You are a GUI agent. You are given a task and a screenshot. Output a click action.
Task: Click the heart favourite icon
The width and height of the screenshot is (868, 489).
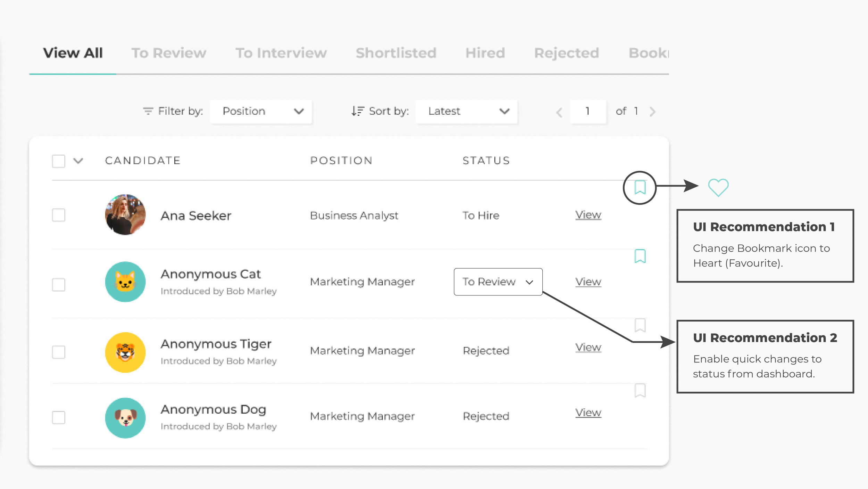pos(718,187)
